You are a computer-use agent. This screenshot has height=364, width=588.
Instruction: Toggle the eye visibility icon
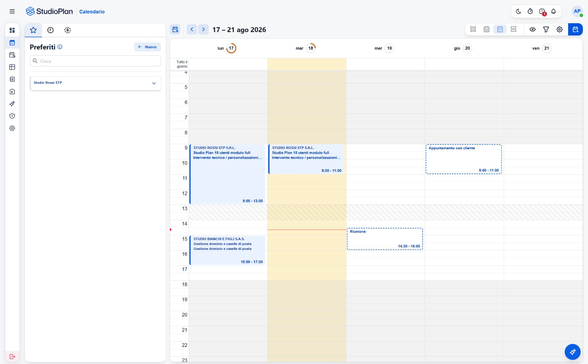[x=533, y=29]
